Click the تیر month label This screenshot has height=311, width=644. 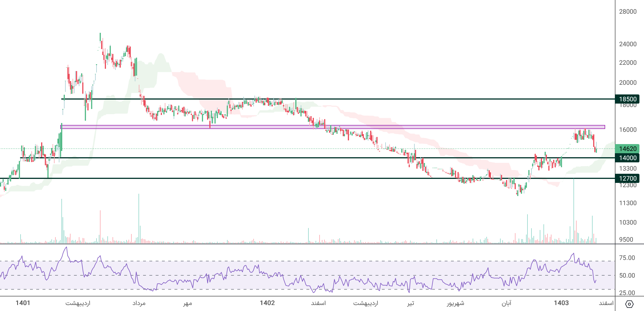coord(411,303)
